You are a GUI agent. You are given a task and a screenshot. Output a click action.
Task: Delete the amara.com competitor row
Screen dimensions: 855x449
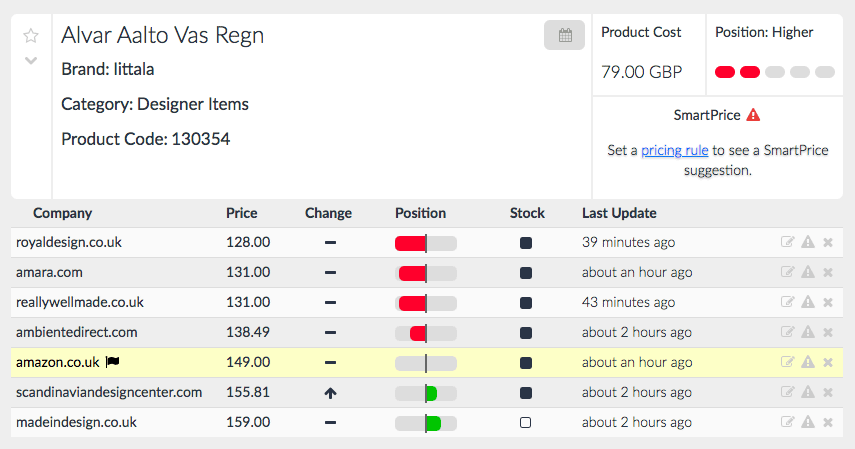(x=828, y=272)
